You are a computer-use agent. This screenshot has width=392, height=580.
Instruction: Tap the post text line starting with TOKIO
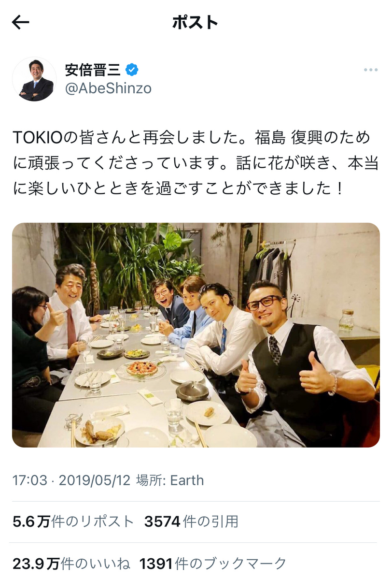click(192, 138)
